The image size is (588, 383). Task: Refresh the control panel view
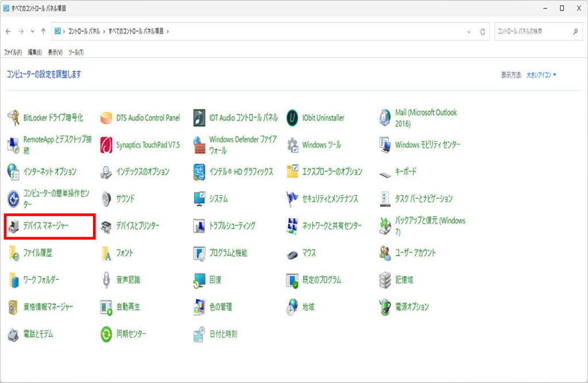[483, 32]
